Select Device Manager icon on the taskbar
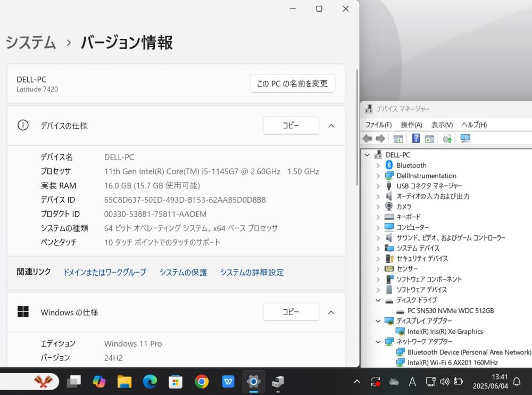Image resolution: width=532 pixels, height=395 pixels. 278,382
